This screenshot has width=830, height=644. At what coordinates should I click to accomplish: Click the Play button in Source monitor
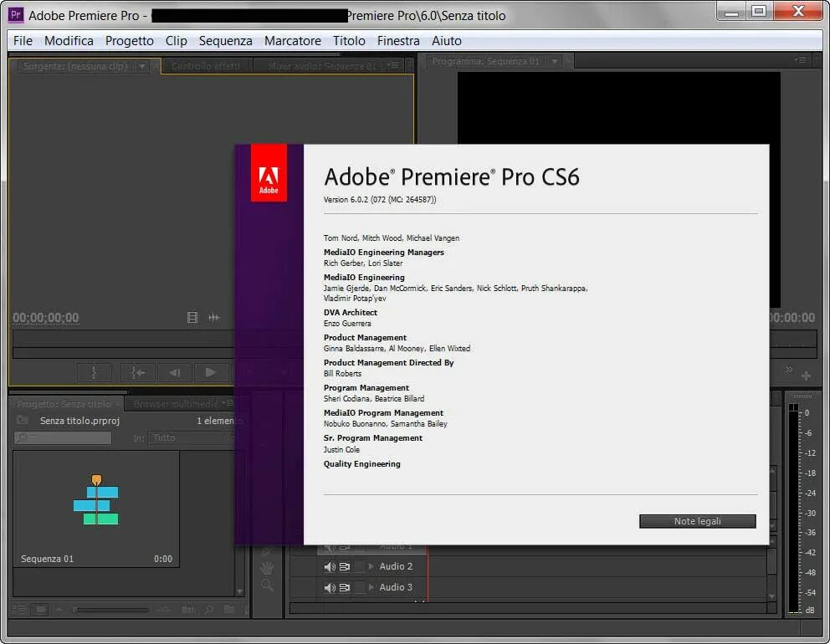click(211, 372)
